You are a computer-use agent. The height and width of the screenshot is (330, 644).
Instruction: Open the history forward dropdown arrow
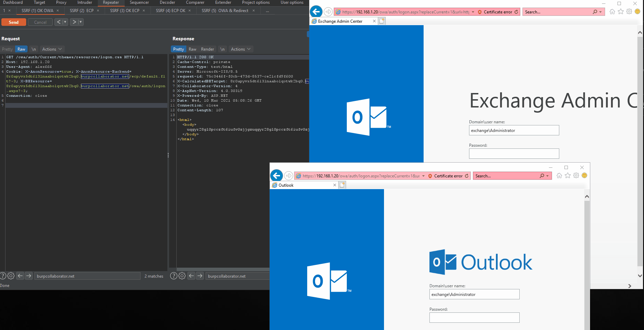pyautogui.click(x=81, y=22)
